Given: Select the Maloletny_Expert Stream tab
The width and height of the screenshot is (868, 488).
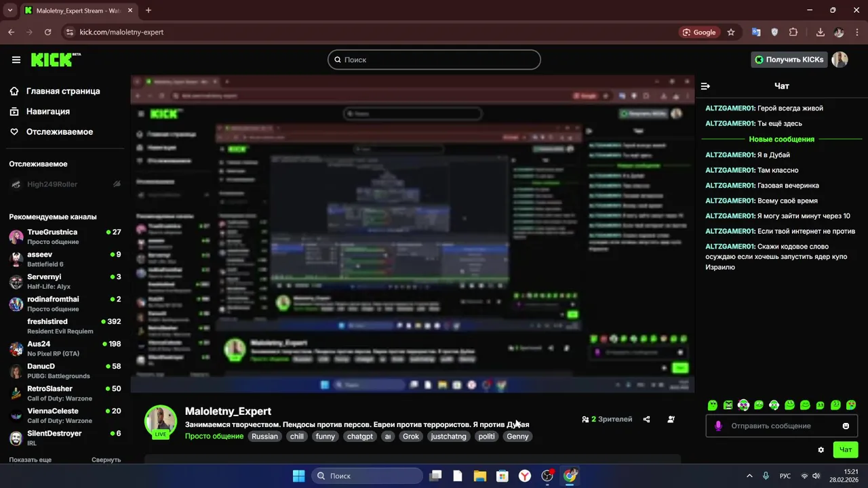Looking at the screenshot, I should 78,10.
